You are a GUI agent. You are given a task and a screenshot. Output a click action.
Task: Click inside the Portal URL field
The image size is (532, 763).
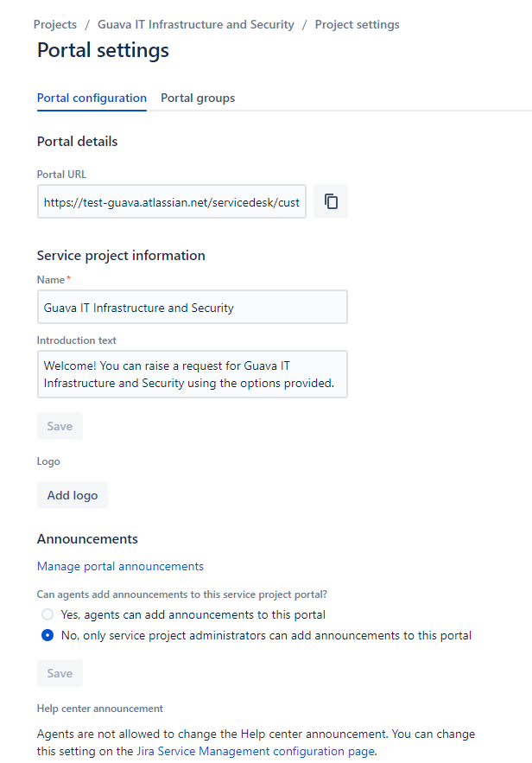click(171, 200)
